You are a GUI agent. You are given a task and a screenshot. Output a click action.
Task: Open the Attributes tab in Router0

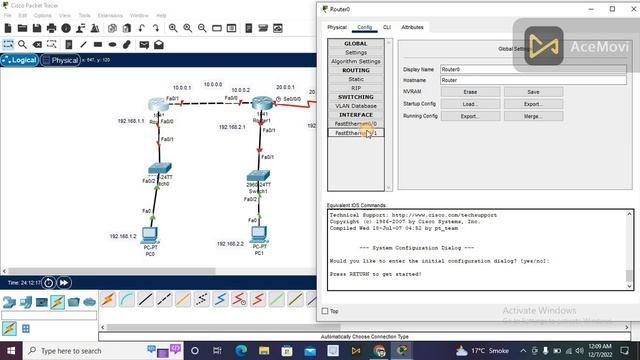[412, 27]
